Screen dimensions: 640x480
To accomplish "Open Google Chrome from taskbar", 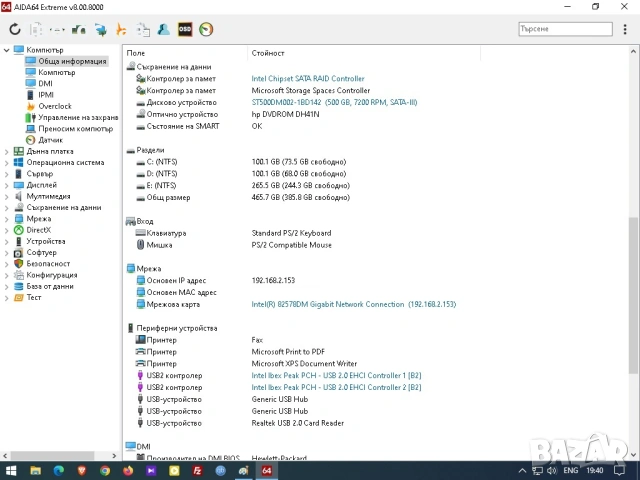I will tap(105, 471).
